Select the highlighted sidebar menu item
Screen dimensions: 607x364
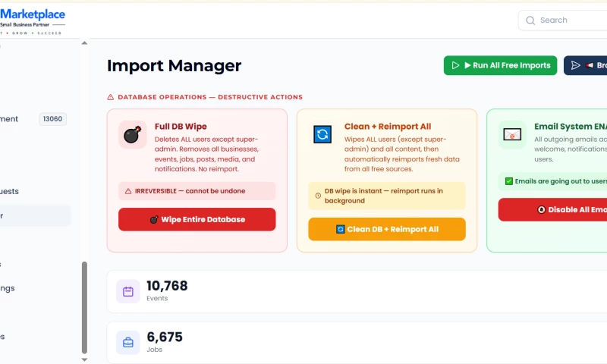click(35, 215)
